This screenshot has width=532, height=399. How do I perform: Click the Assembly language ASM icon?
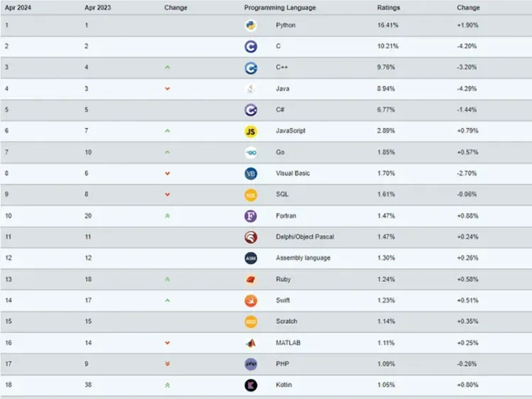click(250, 258)
